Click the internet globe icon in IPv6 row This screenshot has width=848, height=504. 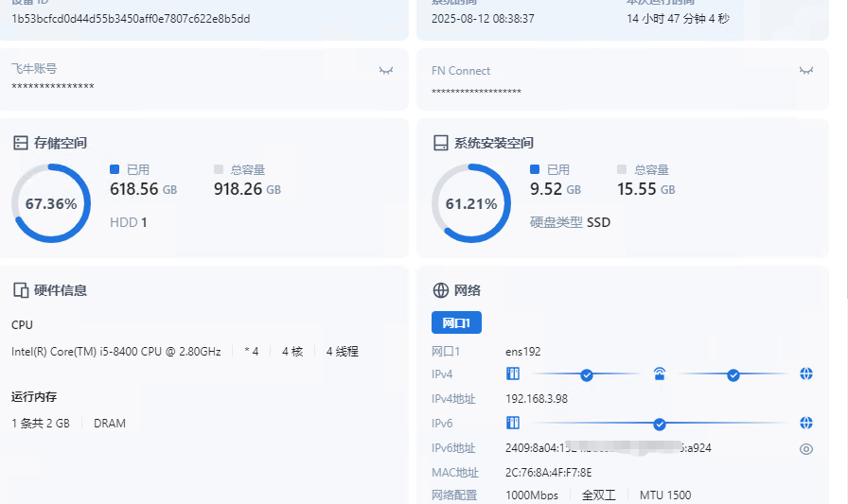(805, 423)
